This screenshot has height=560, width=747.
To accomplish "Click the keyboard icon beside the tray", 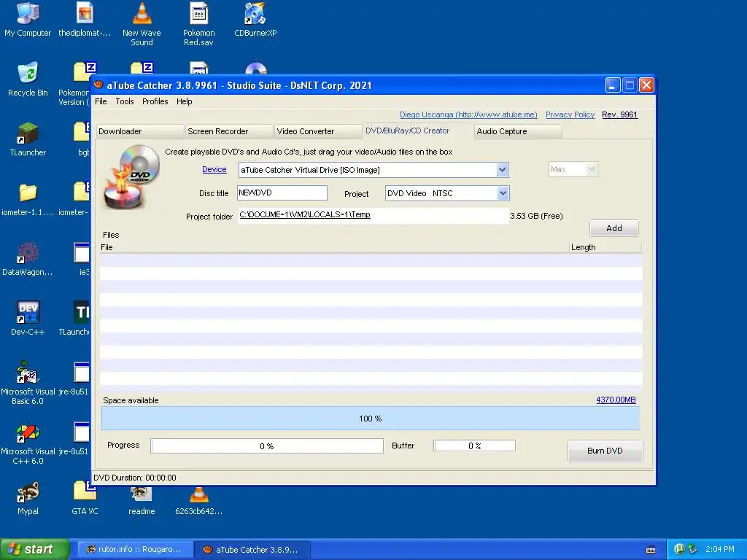I will click(x=651, y=550).
